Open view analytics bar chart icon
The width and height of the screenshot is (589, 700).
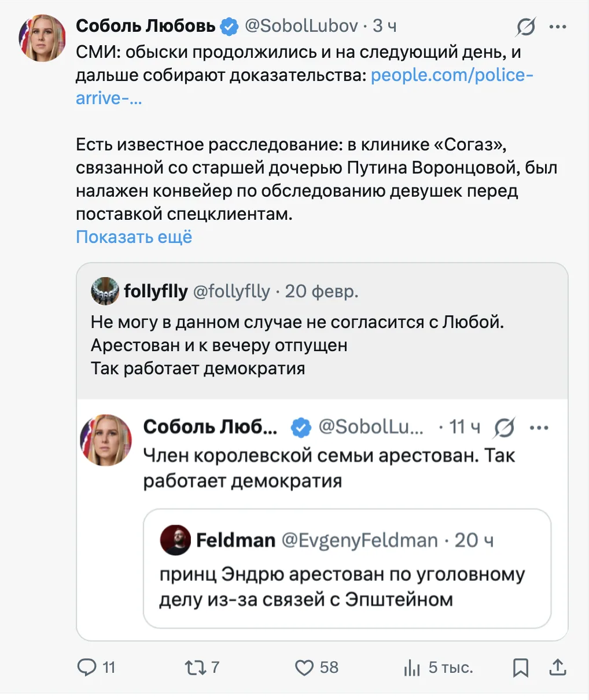tap(412, 668)
